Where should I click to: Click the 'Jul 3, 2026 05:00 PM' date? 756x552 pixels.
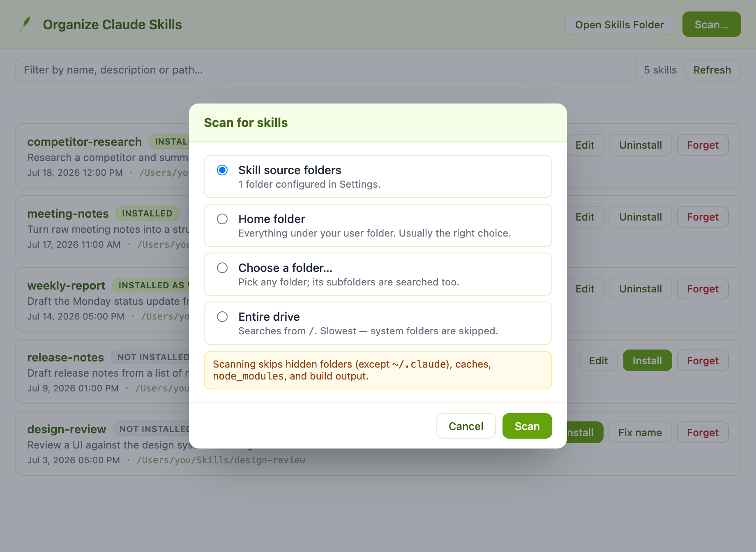point(74,460)
